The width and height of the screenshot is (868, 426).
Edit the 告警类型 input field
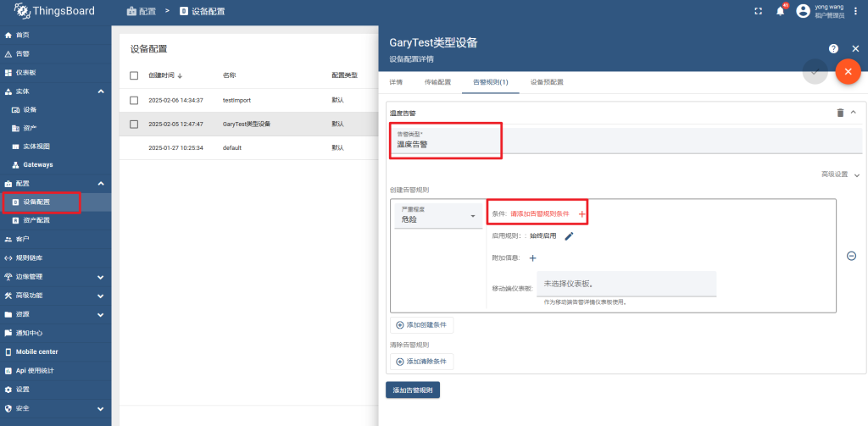626,141
